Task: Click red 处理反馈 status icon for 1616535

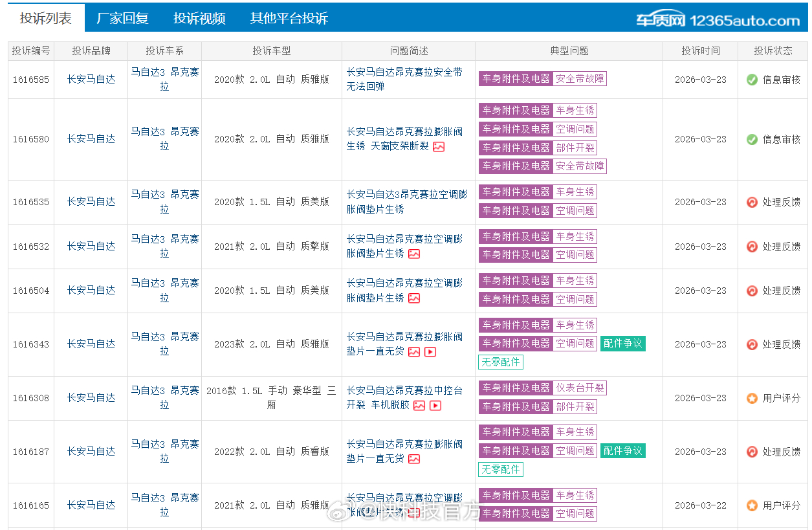Action: [x=752, y=202]
